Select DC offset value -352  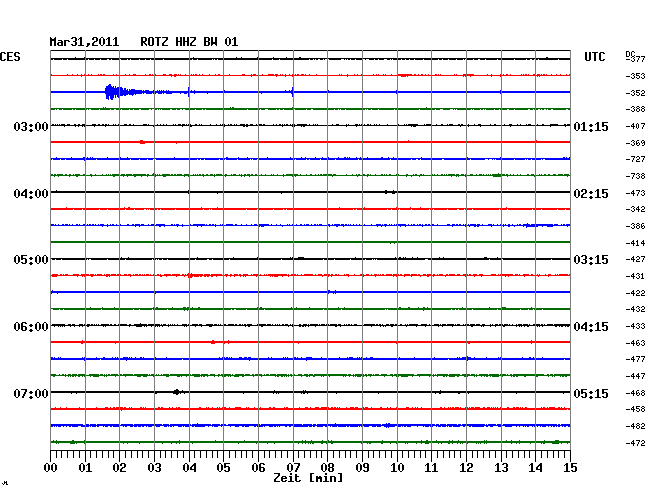click(x=636, y=93)
